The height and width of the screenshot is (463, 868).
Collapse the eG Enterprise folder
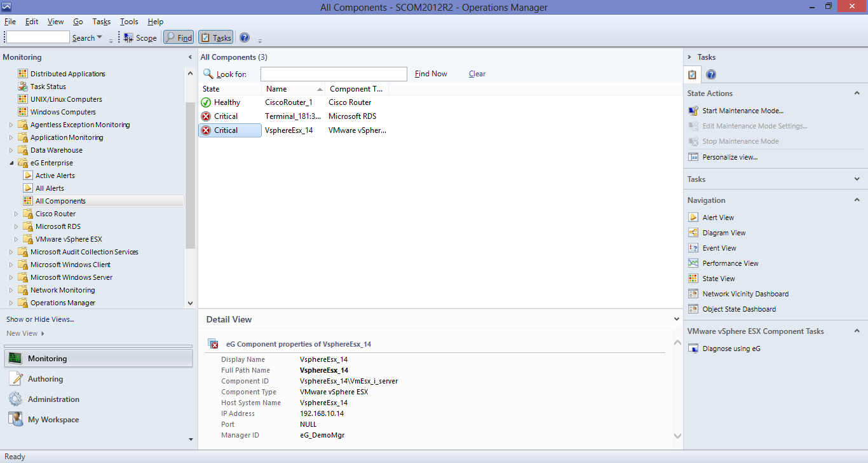tap(11, 163)
